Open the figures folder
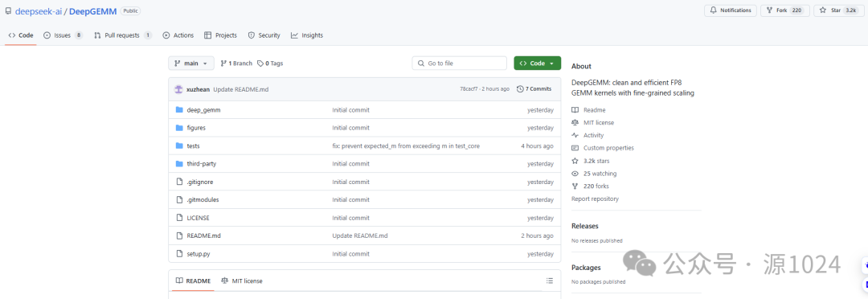The image size is (868, 299). tap(196, 128)
